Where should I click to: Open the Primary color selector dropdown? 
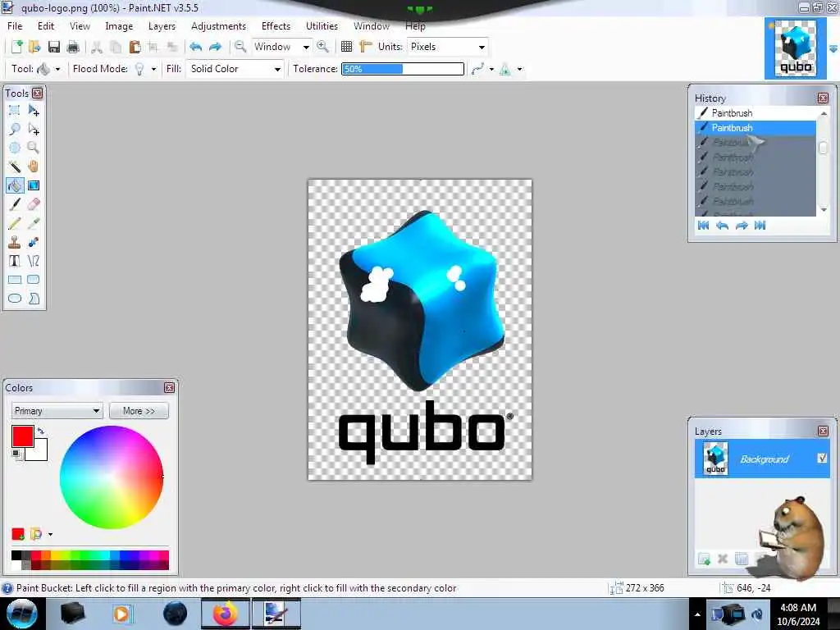[57, 411]
